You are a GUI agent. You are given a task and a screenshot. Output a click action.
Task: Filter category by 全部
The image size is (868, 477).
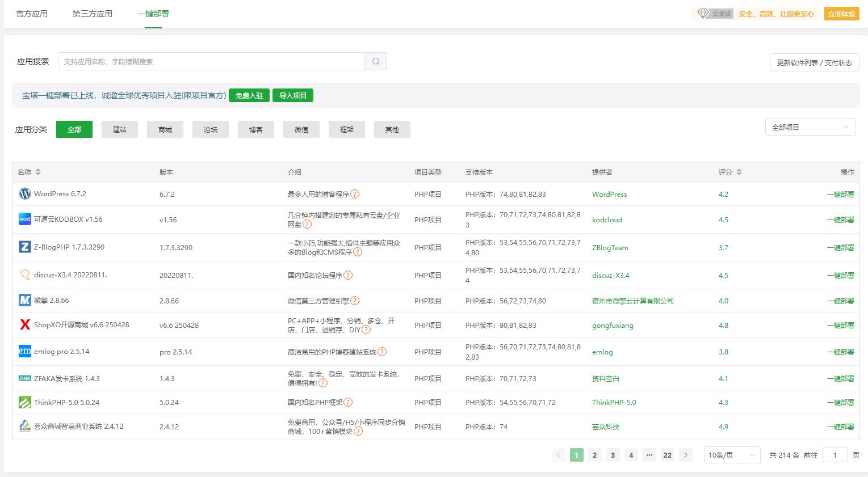74,129
